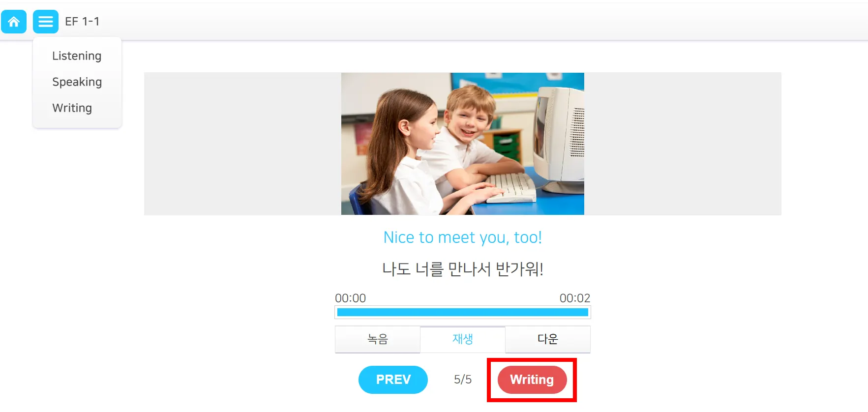Image resolution: width=868 pixels, height=412 pixels.
Task: Click the 00:00 elapsed time label
Action: (351, 298)
